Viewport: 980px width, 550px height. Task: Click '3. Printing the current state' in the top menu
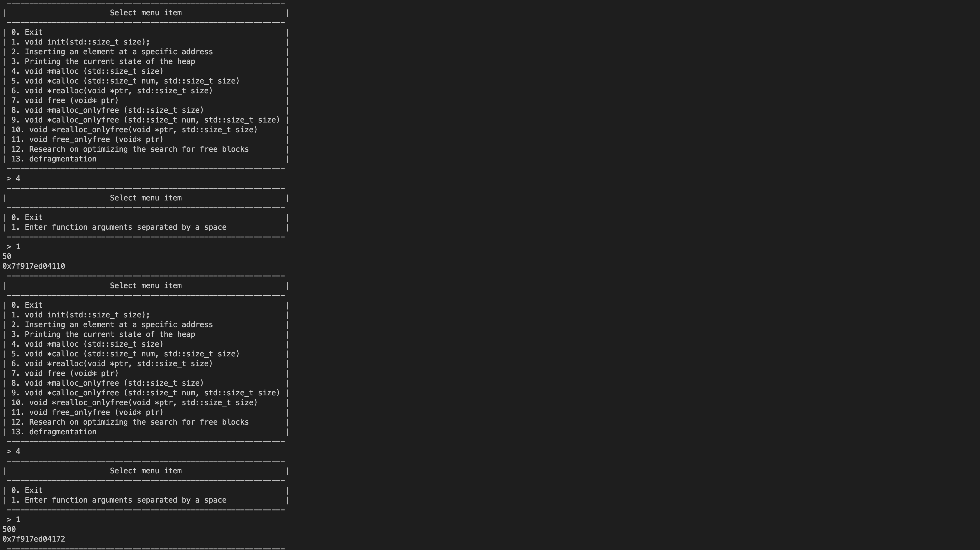[103, 62]
